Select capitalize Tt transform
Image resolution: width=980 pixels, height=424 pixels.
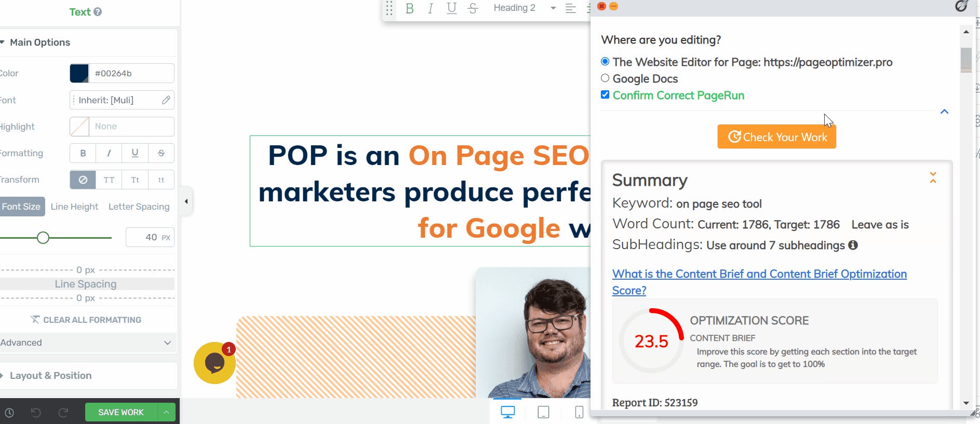tap(135, 180)
